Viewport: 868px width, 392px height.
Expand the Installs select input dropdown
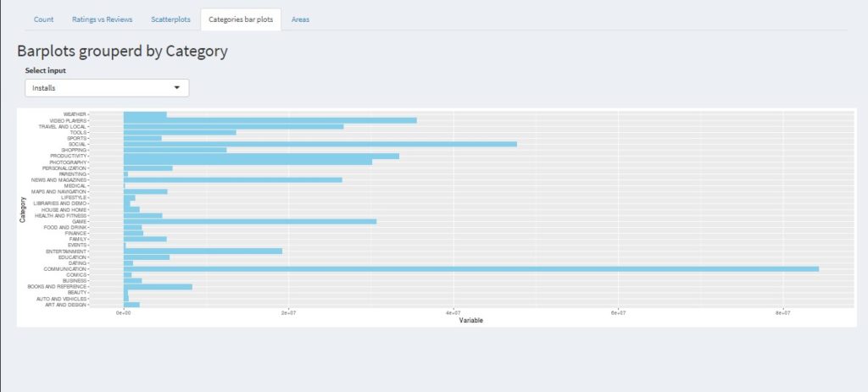tap(107, 87)
